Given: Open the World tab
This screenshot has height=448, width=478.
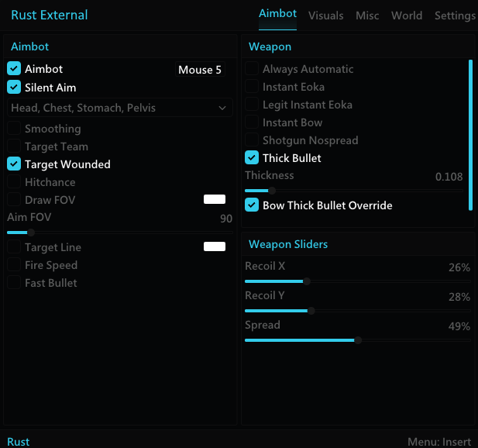Looking at the screenshot, I should 407,16.
